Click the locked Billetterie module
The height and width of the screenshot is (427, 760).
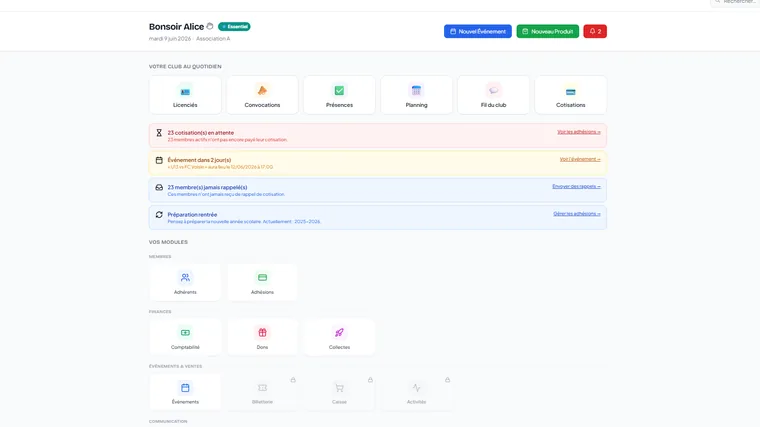(262, 392)
